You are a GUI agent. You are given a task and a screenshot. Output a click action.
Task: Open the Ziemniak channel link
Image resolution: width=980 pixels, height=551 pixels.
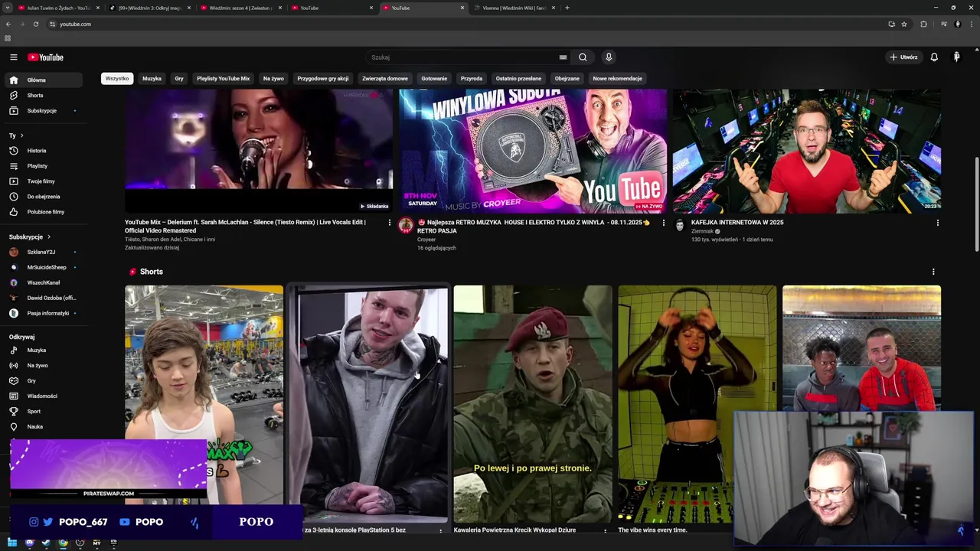click(703, 231)
